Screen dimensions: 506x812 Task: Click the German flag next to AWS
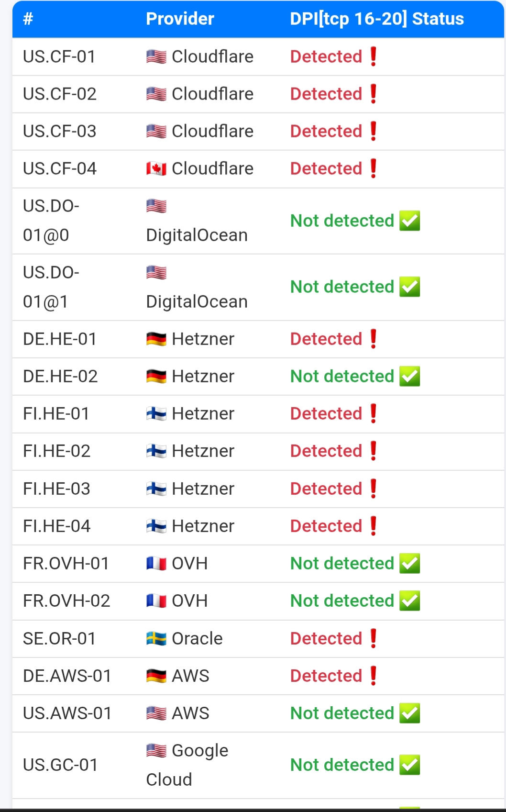coord(156,676)
